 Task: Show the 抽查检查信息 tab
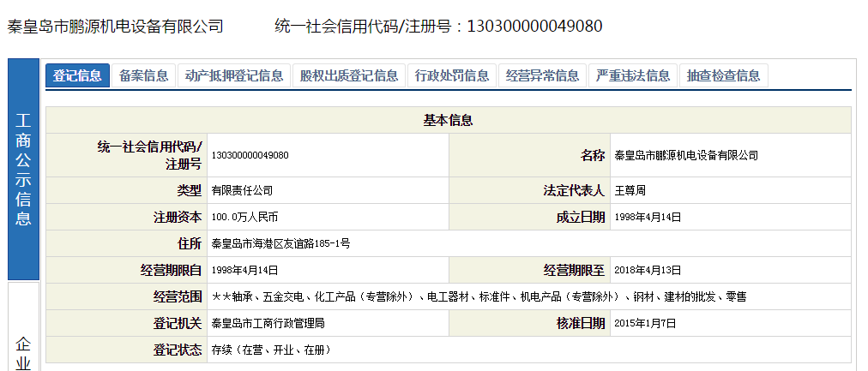[x=723, y=75]
